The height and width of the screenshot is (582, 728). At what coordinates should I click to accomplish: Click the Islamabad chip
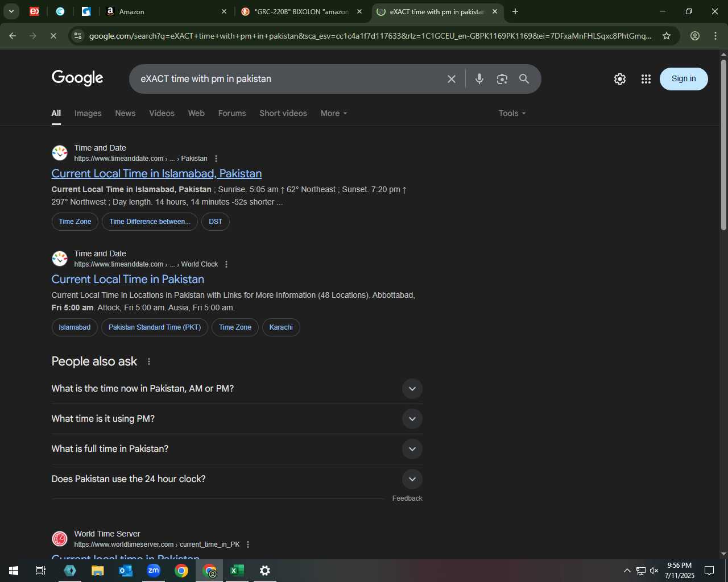click(x=75, y=327)
